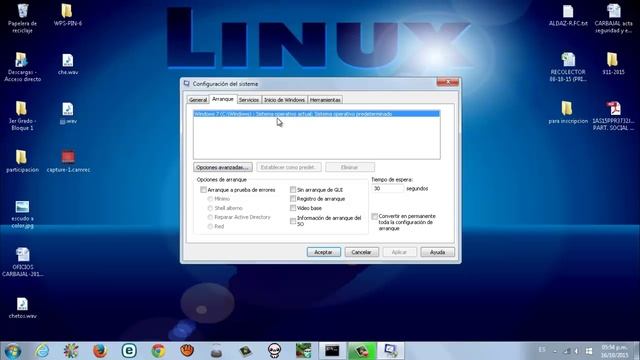Select the Descargas - Acceso directo shortcut
This screenshot has height=360, width=640.
[22, 67]
